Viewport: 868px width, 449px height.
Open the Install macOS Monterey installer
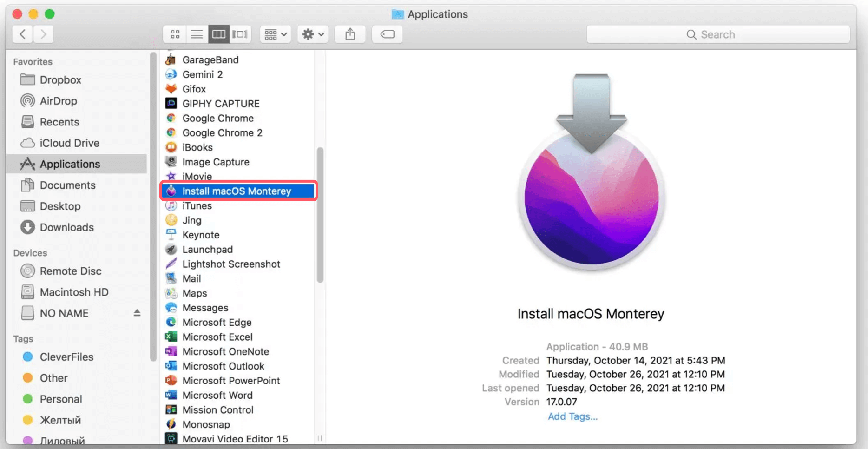point(237,191)
